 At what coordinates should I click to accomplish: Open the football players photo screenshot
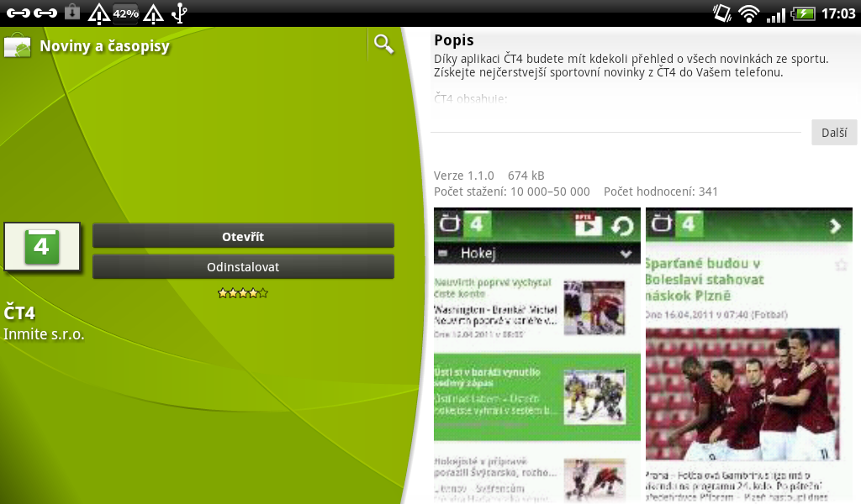742,394
